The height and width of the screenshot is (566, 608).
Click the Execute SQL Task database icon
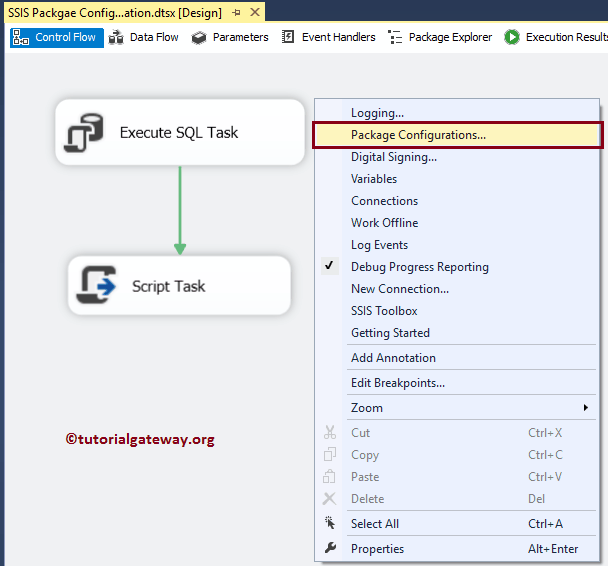(84, 133)
